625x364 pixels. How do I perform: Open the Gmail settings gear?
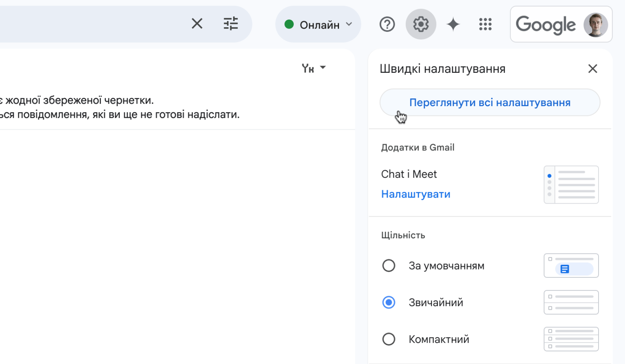421,24
